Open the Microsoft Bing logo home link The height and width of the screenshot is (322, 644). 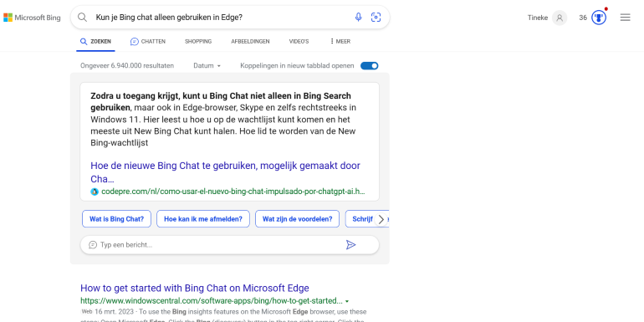click(32, 18)
